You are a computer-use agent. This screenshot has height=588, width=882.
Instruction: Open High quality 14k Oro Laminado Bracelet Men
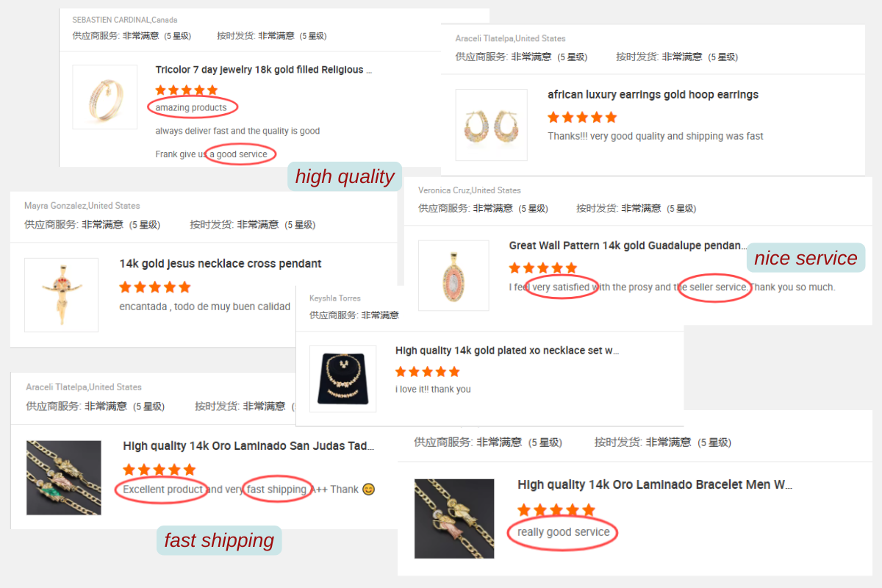655,485
